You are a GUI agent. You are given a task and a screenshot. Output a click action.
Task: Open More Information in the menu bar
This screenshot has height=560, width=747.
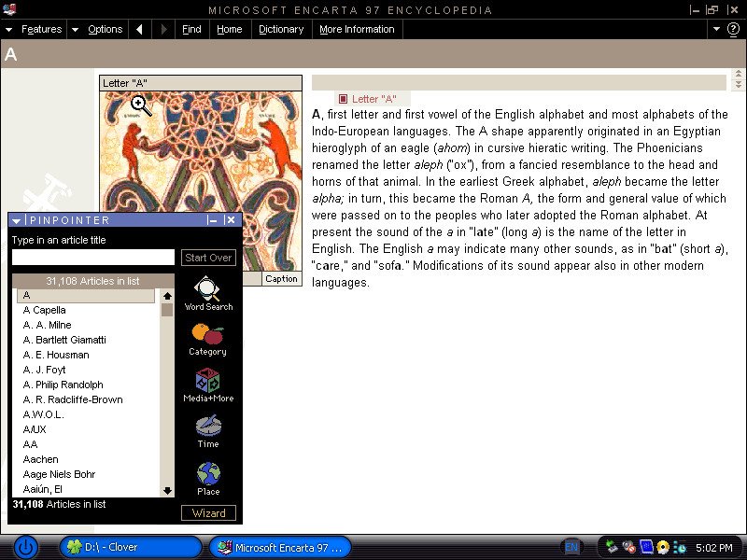tap(357, 30)
